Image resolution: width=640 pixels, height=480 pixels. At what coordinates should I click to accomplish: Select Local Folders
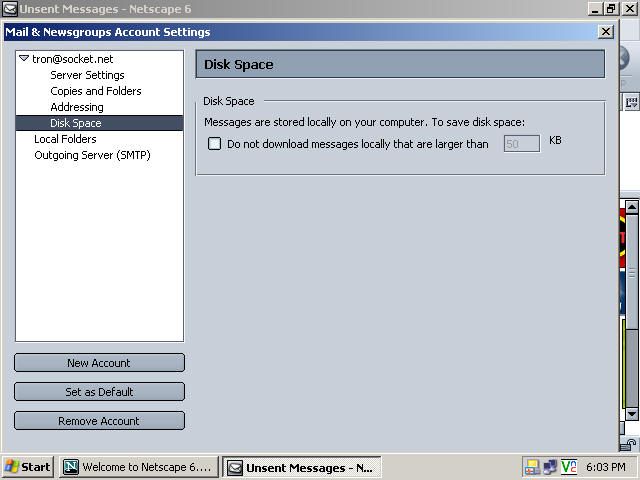(65, 139)
